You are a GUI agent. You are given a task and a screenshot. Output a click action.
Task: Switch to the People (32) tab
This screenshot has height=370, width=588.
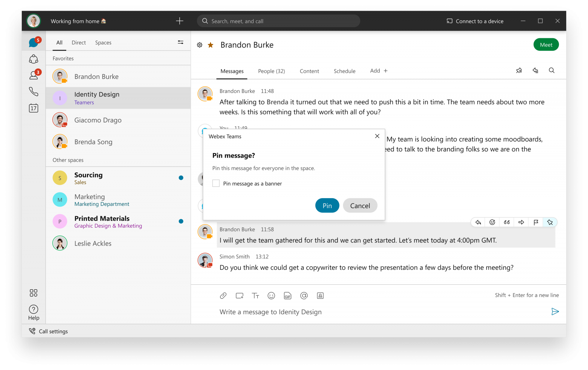[271, 71]
